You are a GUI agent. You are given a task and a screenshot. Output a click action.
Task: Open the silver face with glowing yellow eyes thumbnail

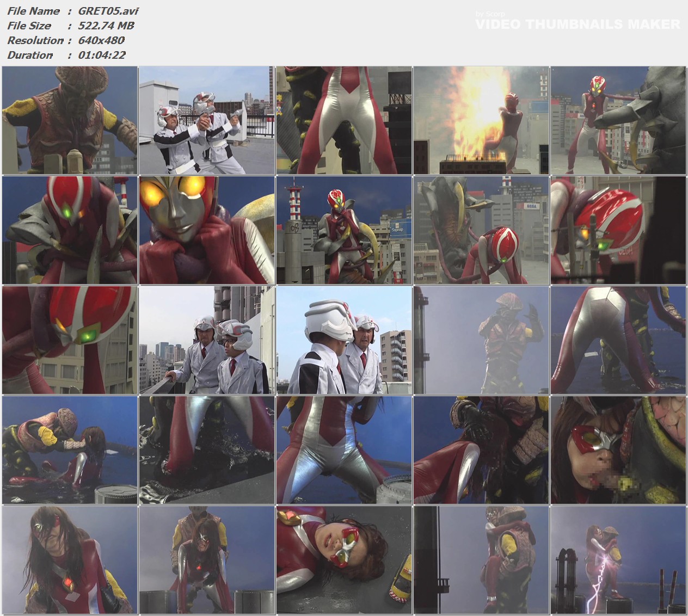pos(207,230)
